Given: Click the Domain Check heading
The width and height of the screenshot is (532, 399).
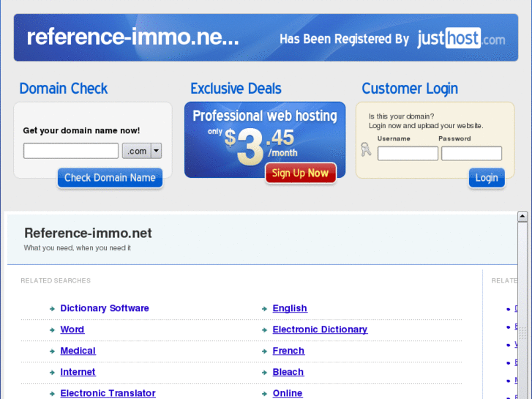Looking at the screenshot, I should coord(64,89).
